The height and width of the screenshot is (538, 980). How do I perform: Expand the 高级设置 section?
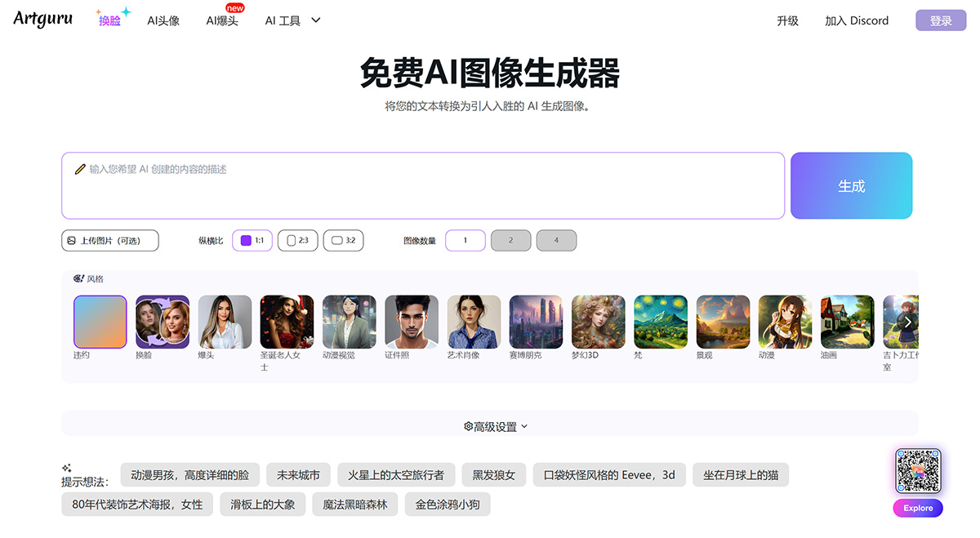pos(493,425)
